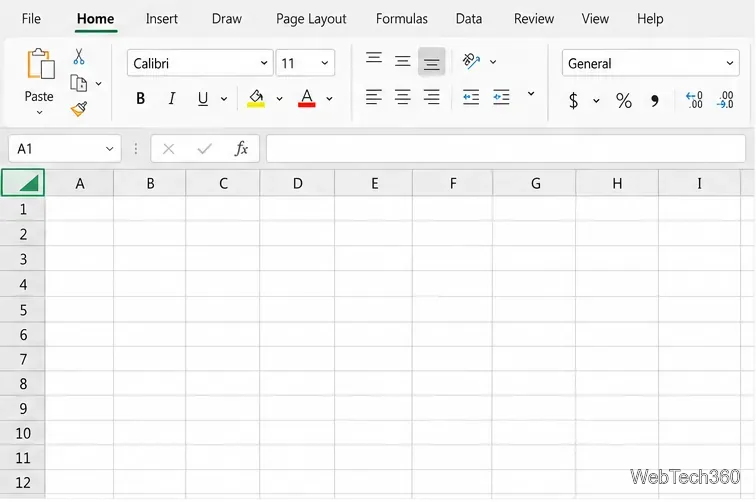756x502 pixels.
Task: Click the Copy icon
Action: pos(79,83)
